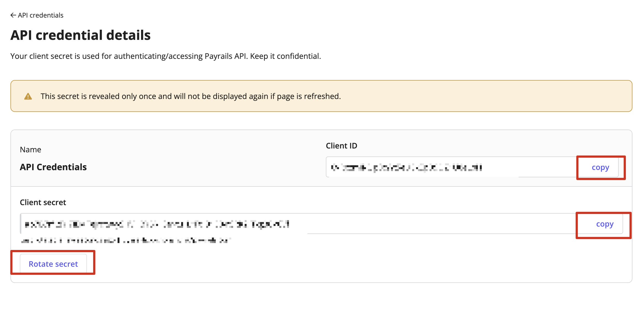Click the Name label

coord(31,150)
